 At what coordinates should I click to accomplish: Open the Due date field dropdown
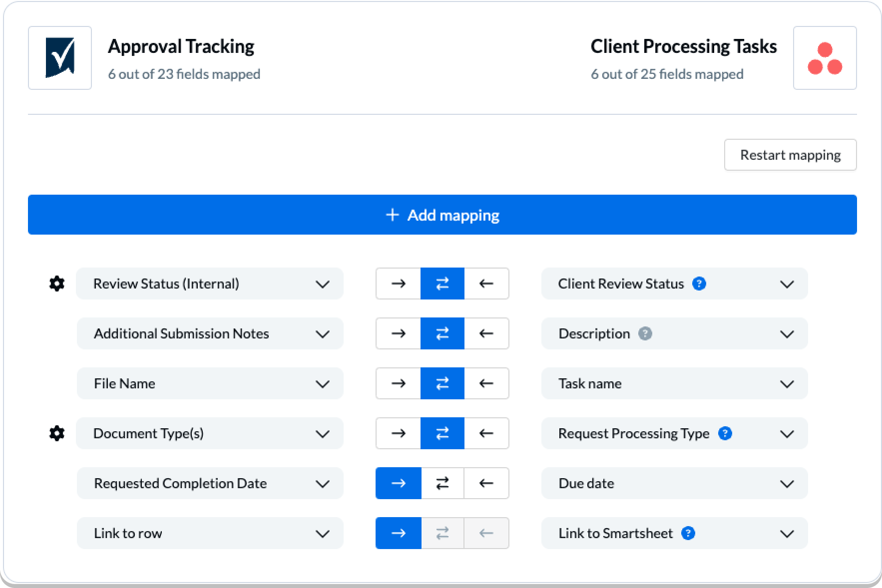pyautogui.click(x=674, y=483)
